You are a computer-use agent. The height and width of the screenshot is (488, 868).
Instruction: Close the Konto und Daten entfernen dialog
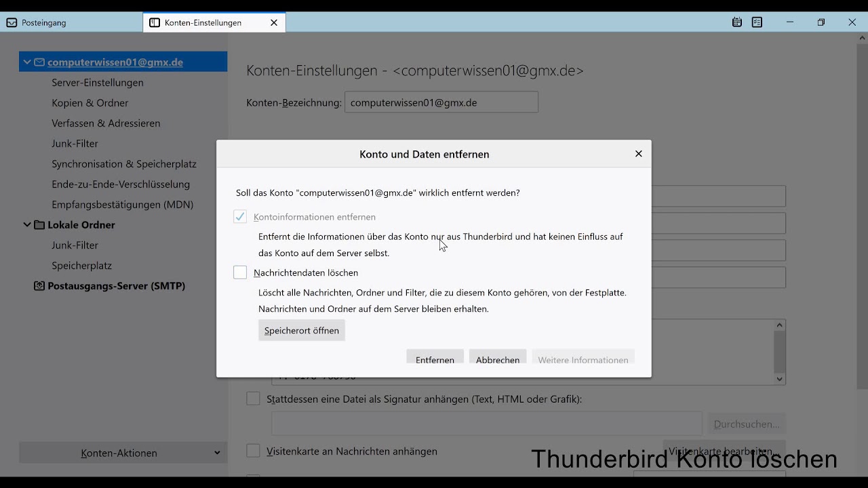click(x=638, y=154)
